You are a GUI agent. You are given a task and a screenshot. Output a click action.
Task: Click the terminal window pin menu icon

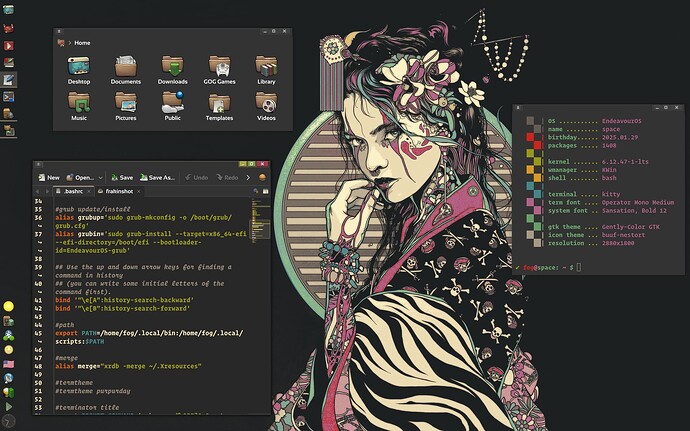pos(518,107)
